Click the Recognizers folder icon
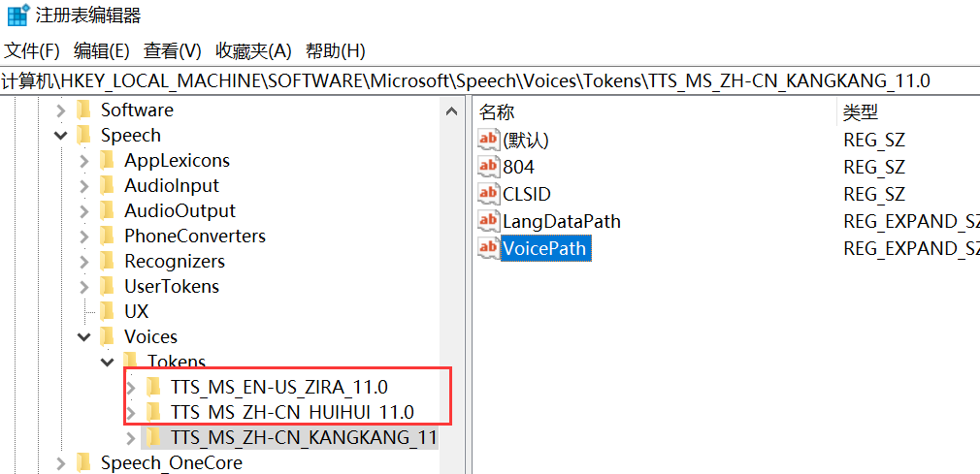 (107, 261)
